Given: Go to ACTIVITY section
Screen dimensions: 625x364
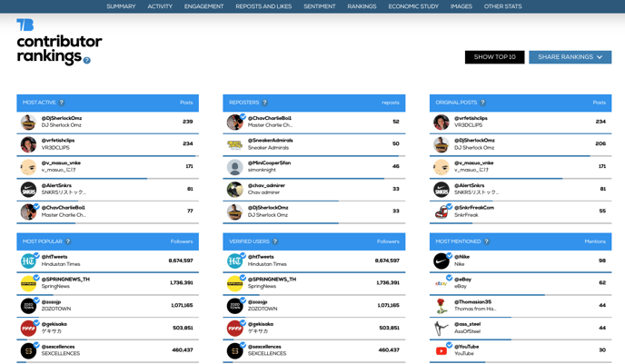Looking at the screenshot, I should (160, 6).
